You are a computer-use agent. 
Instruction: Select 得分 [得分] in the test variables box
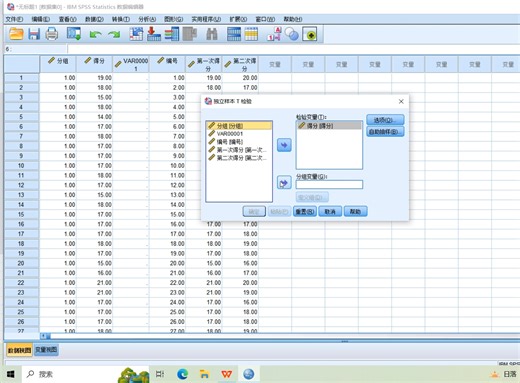pos(329,125)
